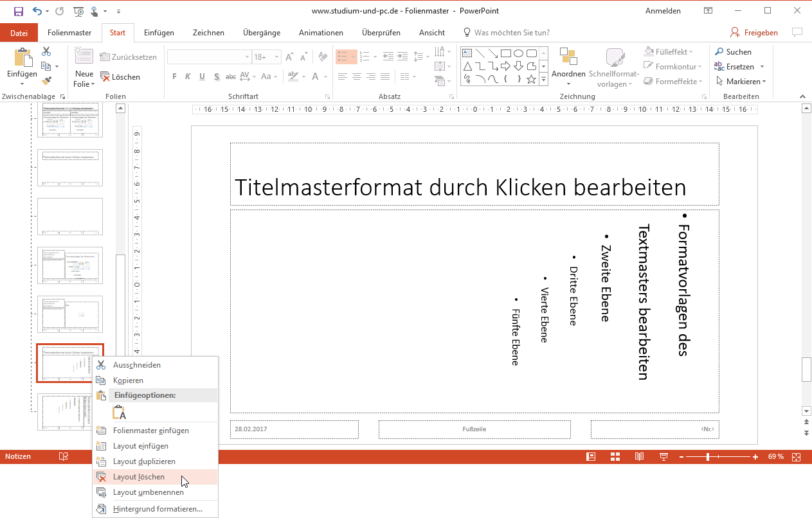This screenshot has width=812, height=518.
Task: Open the Ersetzen dropdown arrow
Action: (762, 67)
